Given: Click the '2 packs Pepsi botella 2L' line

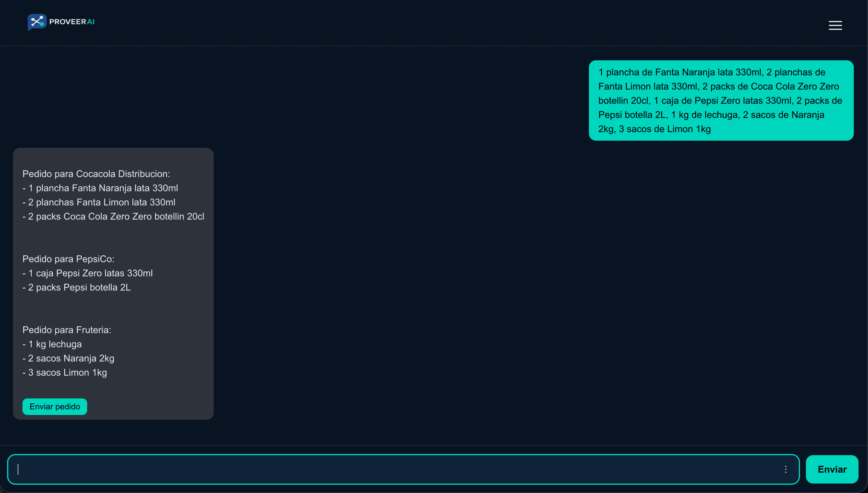Looking at the screenshot, I should (77, 288).
